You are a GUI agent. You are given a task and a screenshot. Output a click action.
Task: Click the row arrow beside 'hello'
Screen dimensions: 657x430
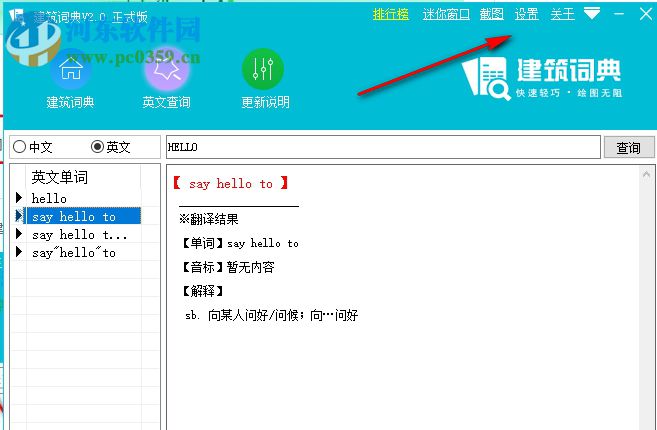[18, 197]
